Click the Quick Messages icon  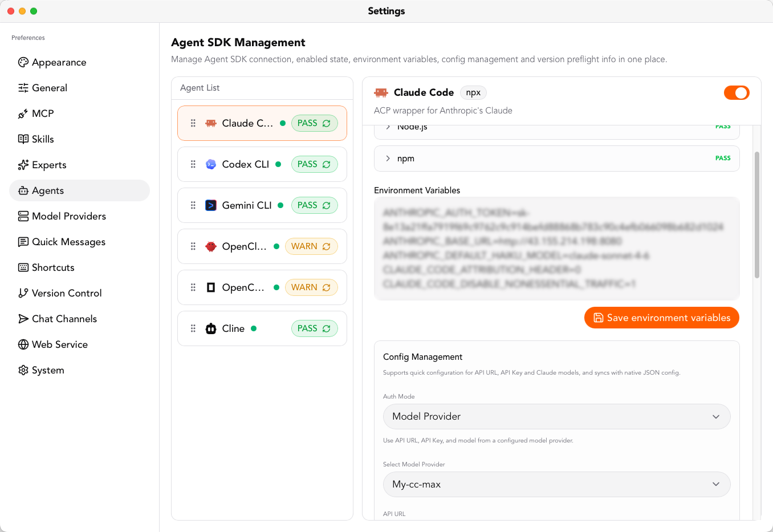pyautogui.click(x=23, y=242)
